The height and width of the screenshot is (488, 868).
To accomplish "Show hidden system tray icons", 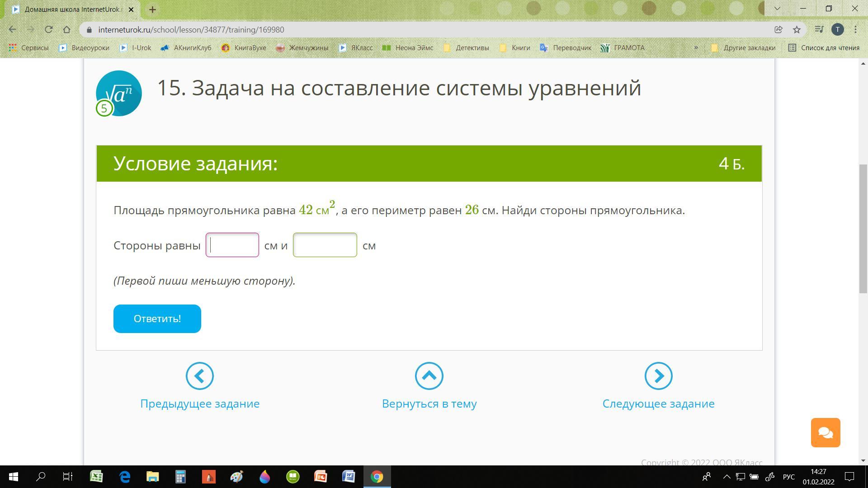I will pos(726,477).
